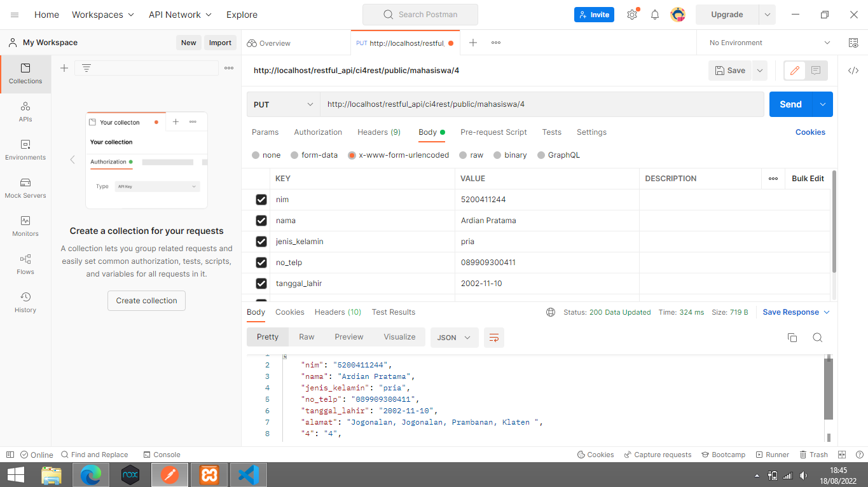Open Flows in sidebar
868x487 pixels.
(25, 265)
